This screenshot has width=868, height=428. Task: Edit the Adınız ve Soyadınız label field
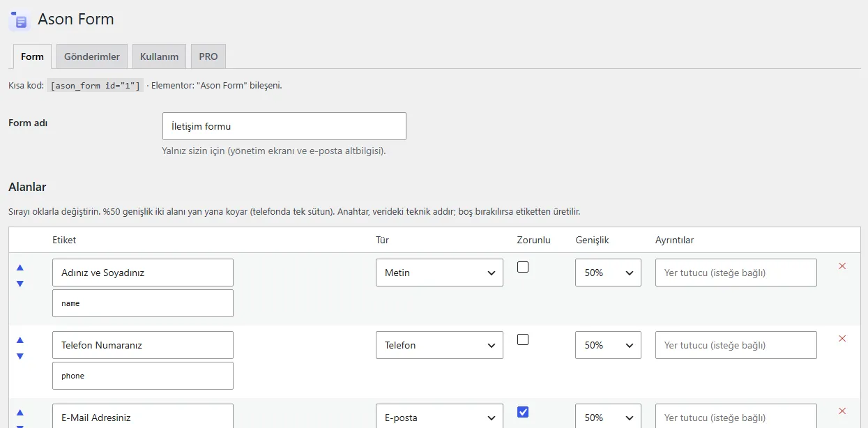pyautogui.click(x=143, y=273)
